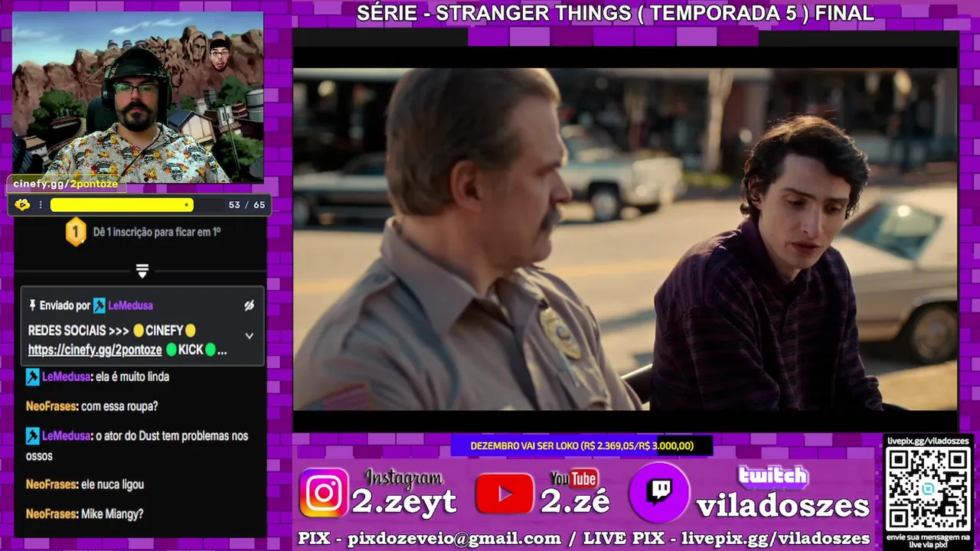Click 'Dê 1 inscrição para ficar em 1º' text
Image resolution: width=980 pixels, height=551 pixels.
click(x=157, y=231)
